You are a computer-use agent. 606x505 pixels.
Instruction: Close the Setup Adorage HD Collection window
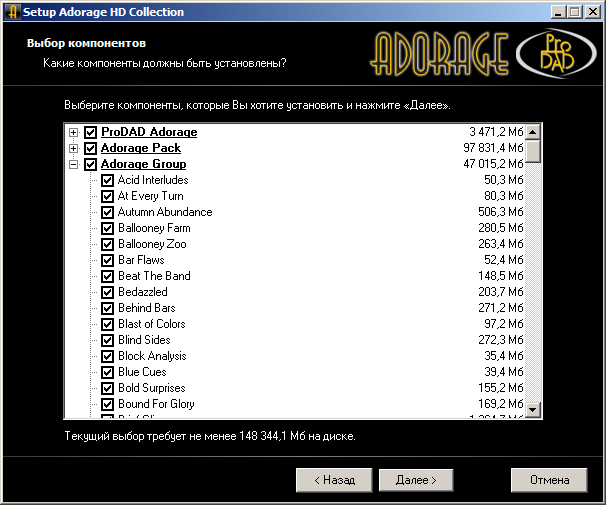[x=592, y=12]
